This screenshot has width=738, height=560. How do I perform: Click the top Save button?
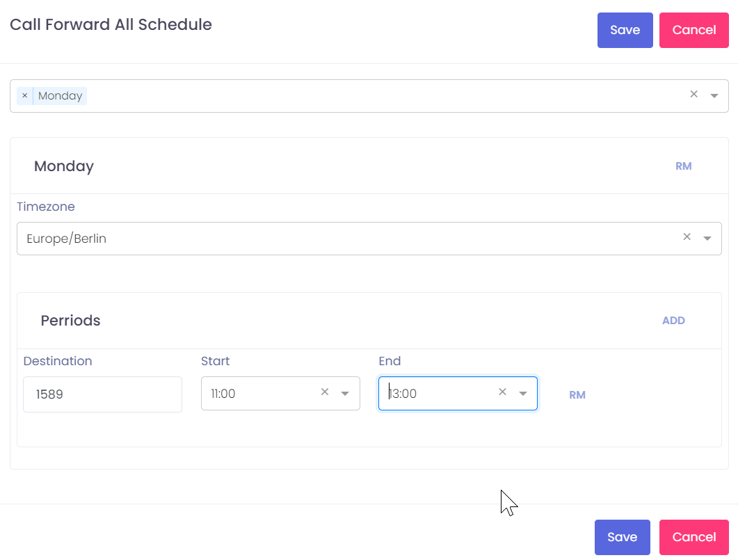pyautogui.click(x=625, y=30)
